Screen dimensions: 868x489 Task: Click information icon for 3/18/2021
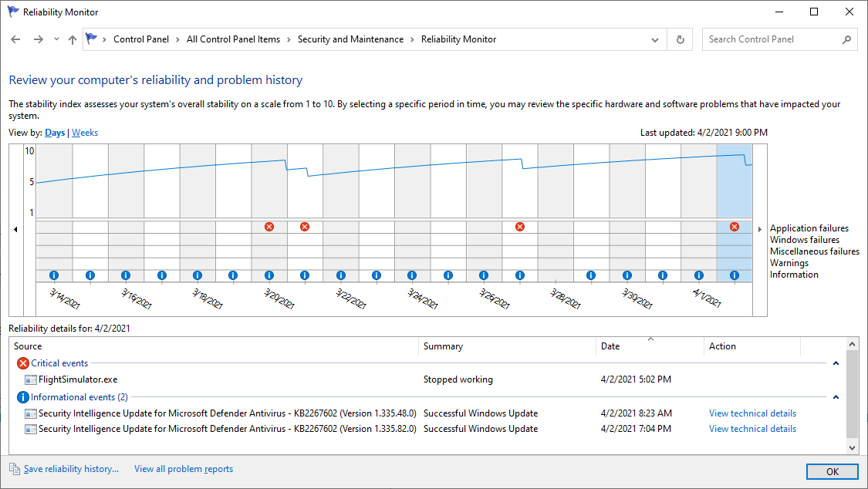(x=197, y=275)
